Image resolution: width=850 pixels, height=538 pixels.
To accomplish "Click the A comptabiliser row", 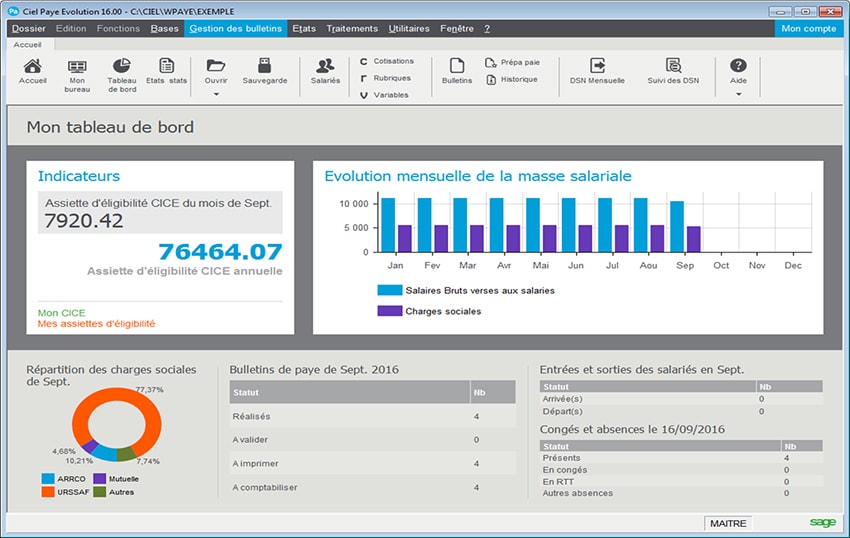I will pos(372,488).
